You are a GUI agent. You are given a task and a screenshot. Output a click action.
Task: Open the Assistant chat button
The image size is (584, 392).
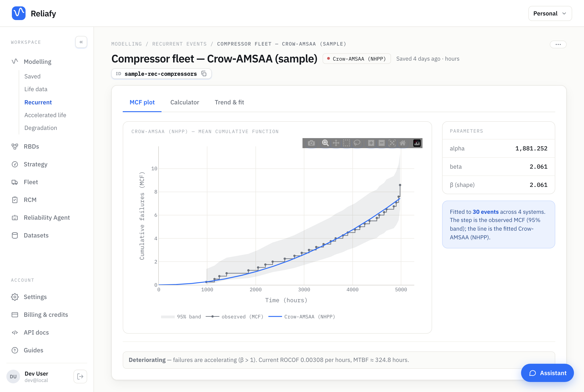pos(547,373)
